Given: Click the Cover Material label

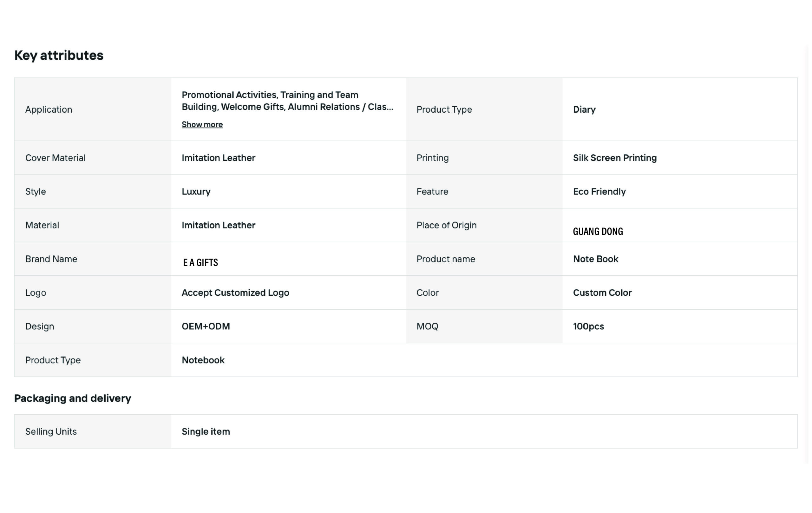Looking at the screenshot, I should click(55, 158).
